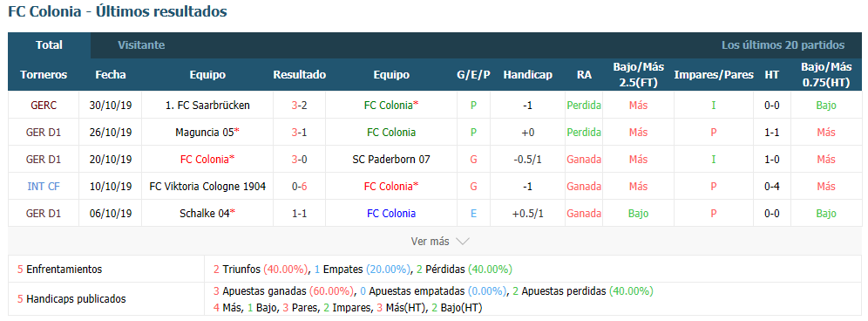Click the blue FC Colonia link in Schalke row

click(391, 214)
